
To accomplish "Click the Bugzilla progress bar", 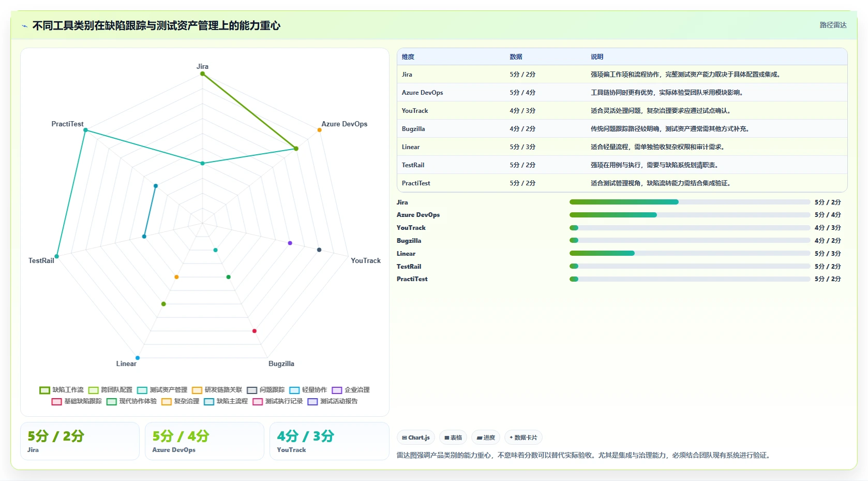I will click(690, 240).
